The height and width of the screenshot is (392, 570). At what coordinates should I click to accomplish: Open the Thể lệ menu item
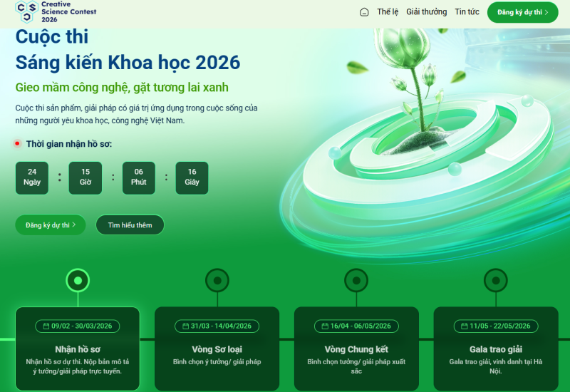388,12
